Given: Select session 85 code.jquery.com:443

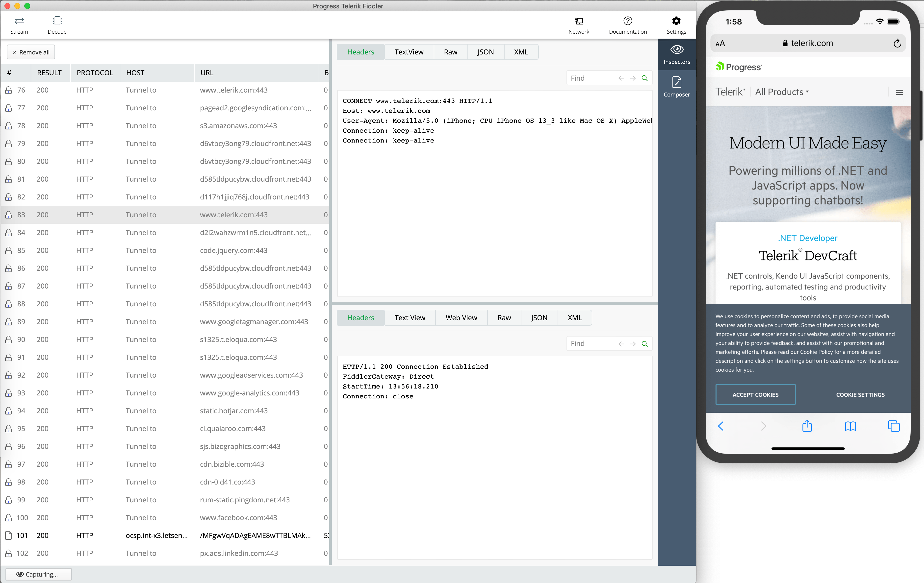Looking at the screenshot, I should (165, 250).
